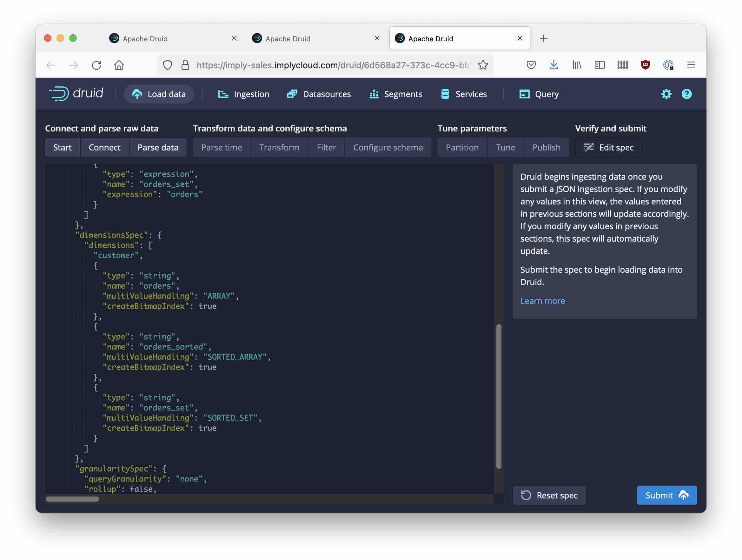Toggle the browser sidebar icon

[x=600, y=65]
